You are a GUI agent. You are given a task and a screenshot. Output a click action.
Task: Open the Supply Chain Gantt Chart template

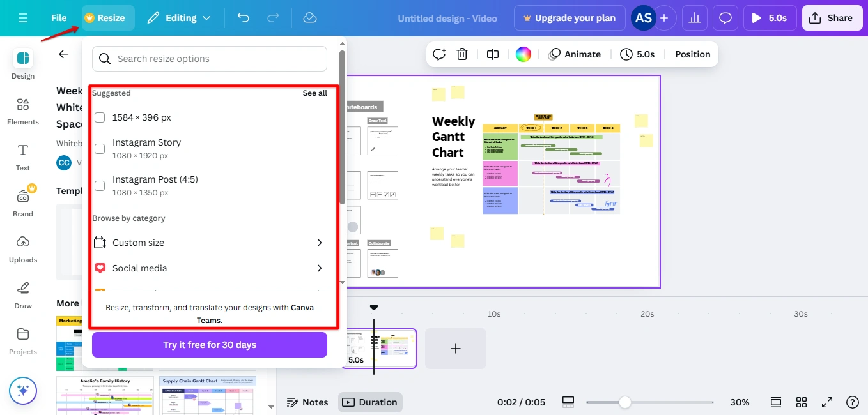pos(207,395)
